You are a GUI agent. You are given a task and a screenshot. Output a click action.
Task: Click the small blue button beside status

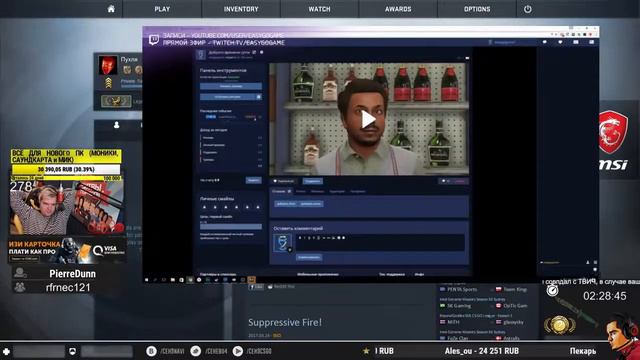coord(253,180)
